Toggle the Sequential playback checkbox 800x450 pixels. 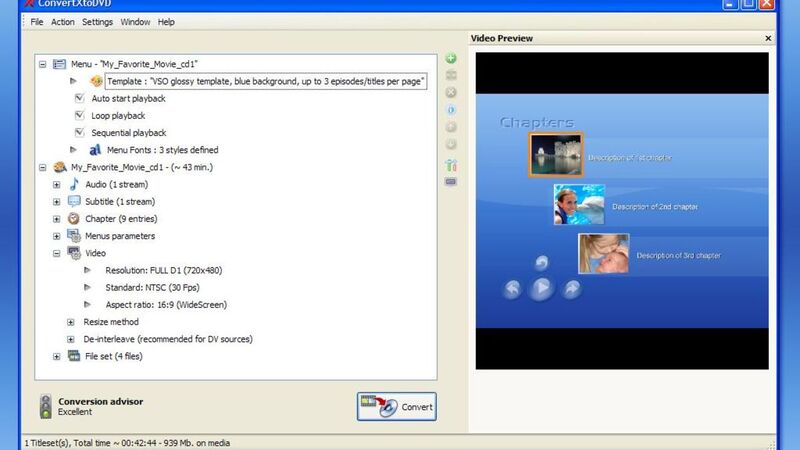pyautogui.click(x=80, y=133)
